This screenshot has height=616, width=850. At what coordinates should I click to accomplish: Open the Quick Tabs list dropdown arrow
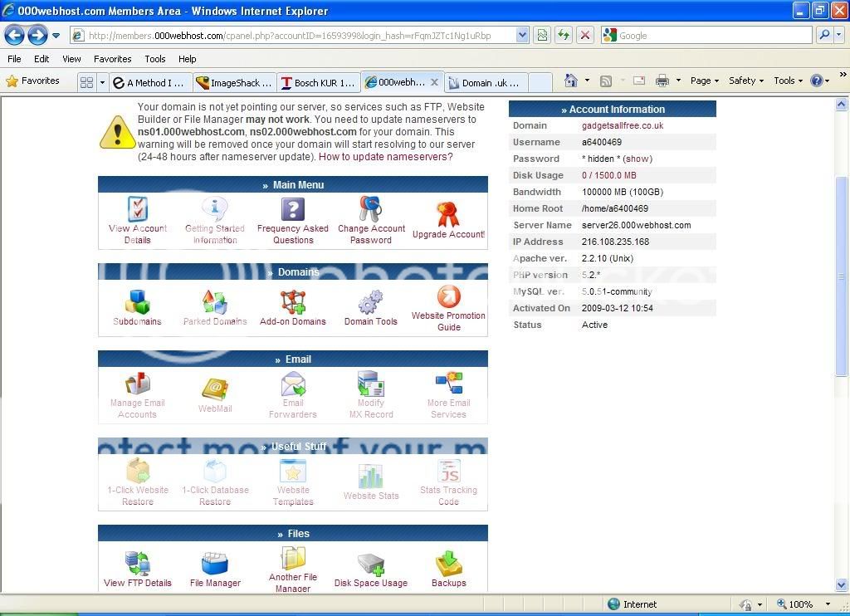102,82
